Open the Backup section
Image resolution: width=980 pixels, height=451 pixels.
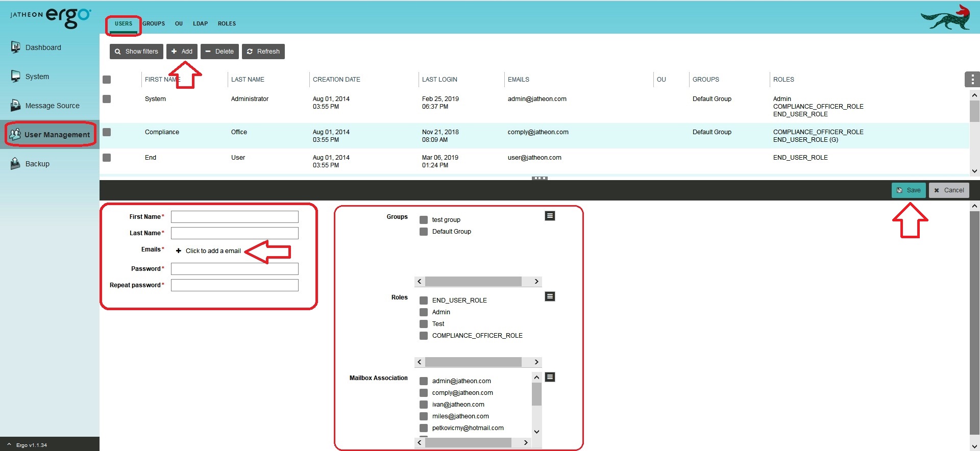coord(30,164)
